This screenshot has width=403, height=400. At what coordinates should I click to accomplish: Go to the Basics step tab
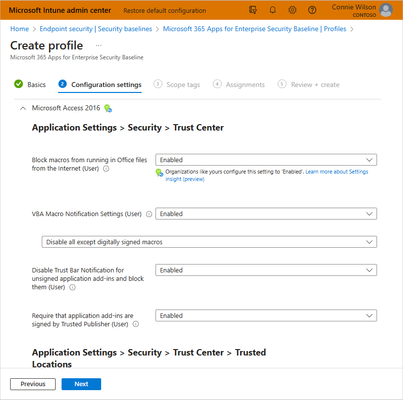(x=30, y=85)
